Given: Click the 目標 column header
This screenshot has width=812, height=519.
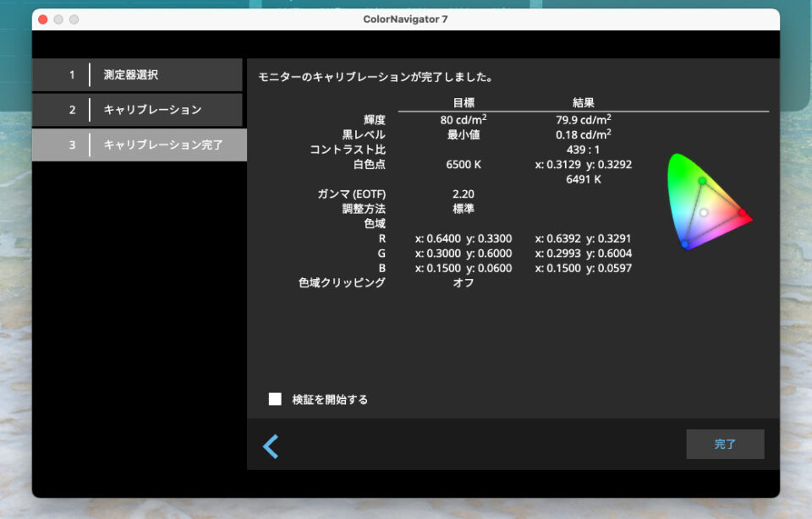Looking at the screenshot, I should pyautogui.click(x=464, y=103).
